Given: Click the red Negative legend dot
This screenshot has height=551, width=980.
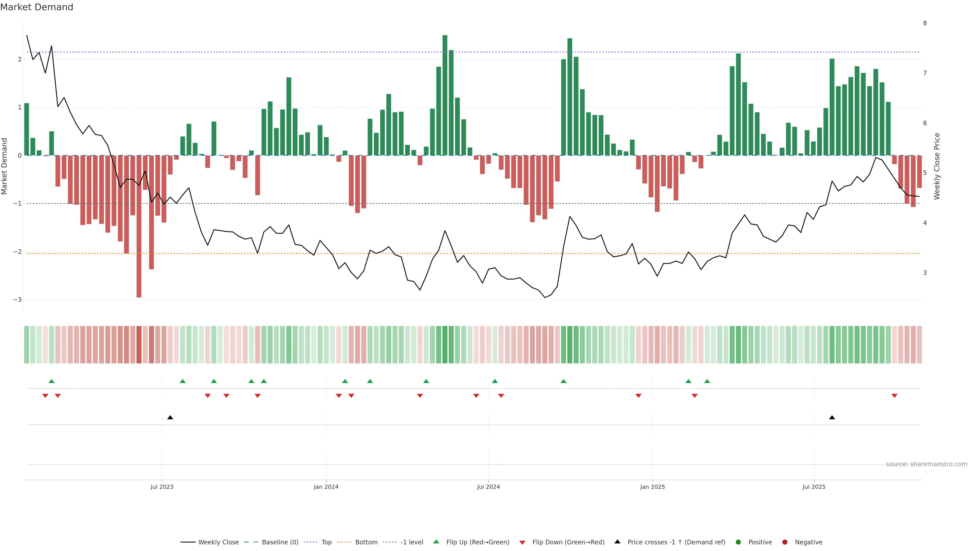Looking at the screenshot, I should [x=785, y=542].
